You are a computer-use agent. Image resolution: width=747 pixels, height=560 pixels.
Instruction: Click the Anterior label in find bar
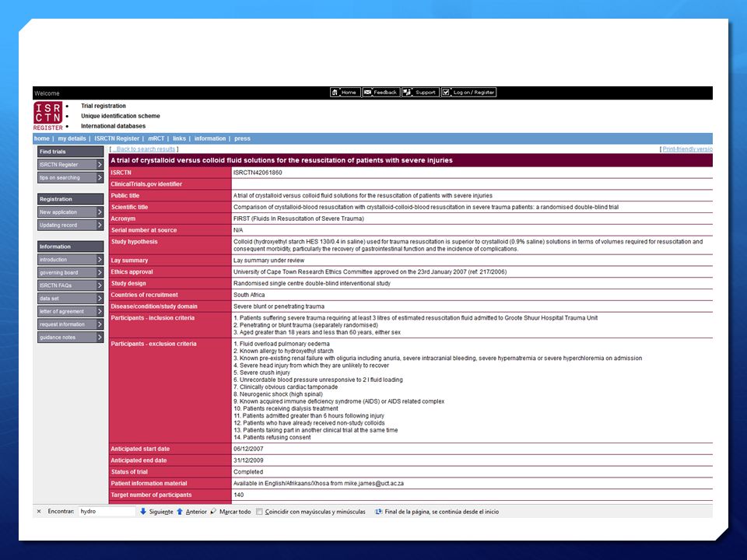coord(196,512)
